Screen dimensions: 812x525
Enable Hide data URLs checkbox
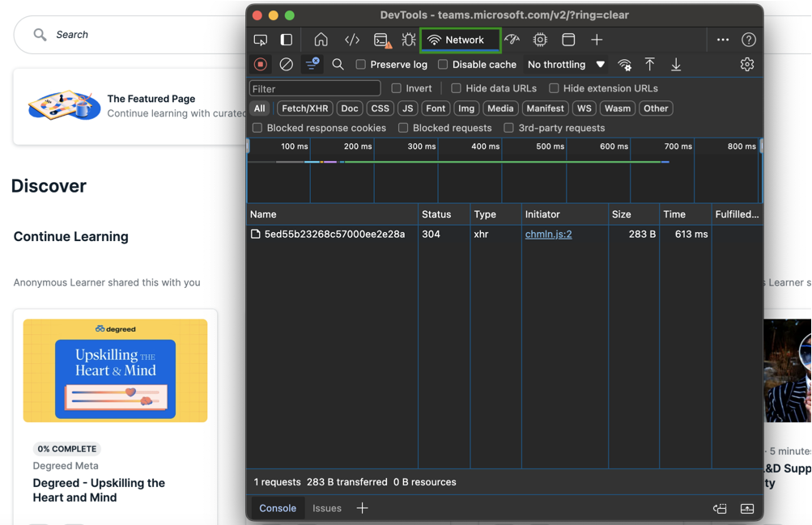pos(457,88)
